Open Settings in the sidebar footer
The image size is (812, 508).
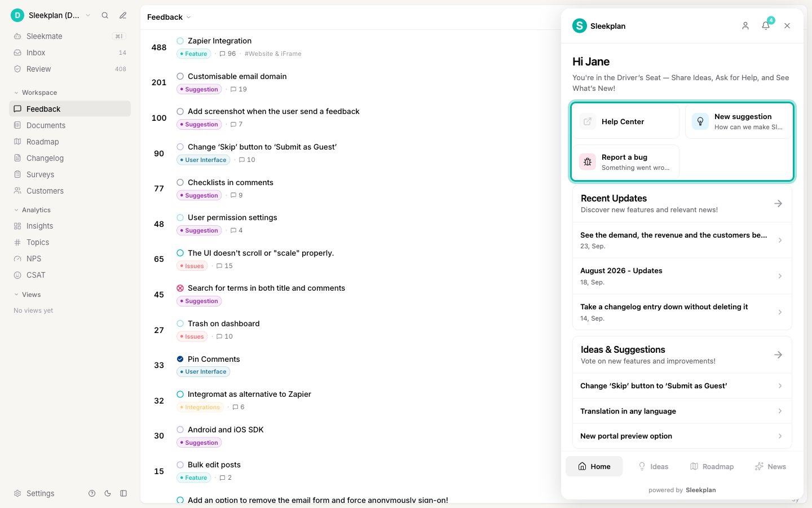click(34, 493)
